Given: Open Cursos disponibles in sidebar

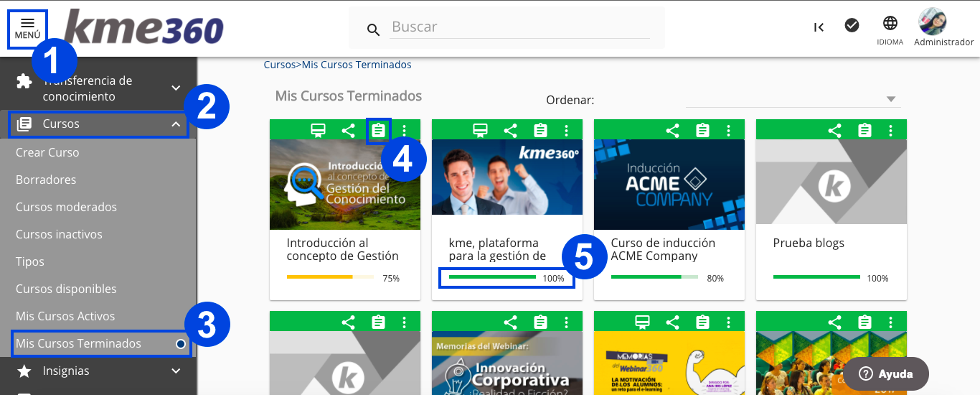Looking at the screenshot, I should pos(66,289).
